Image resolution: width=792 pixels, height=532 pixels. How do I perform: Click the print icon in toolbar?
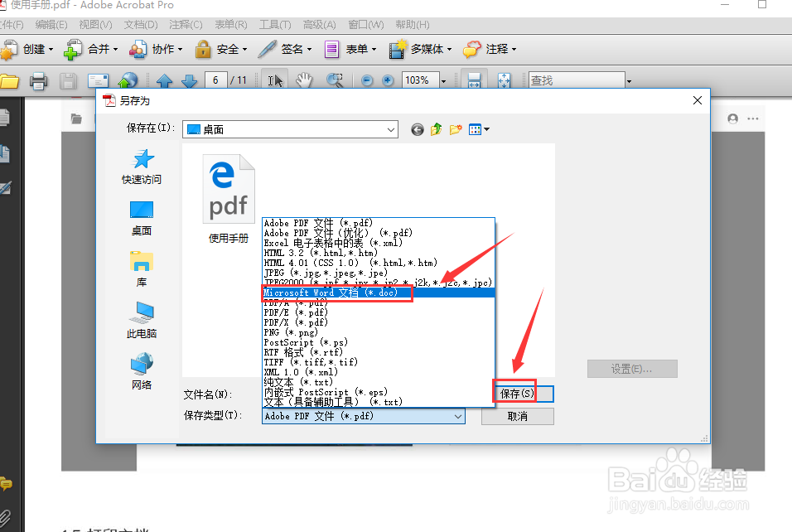(x=38, y=81)
